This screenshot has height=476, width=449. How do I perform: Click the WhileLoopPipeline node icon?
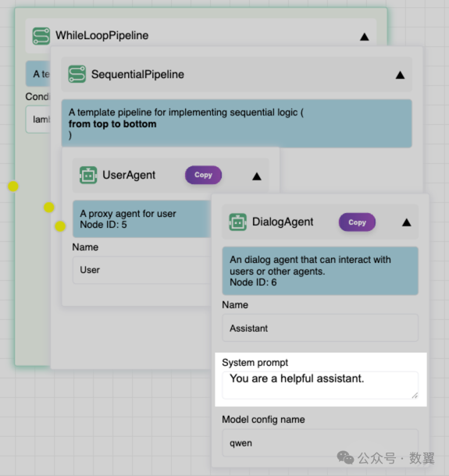[41, 36]
